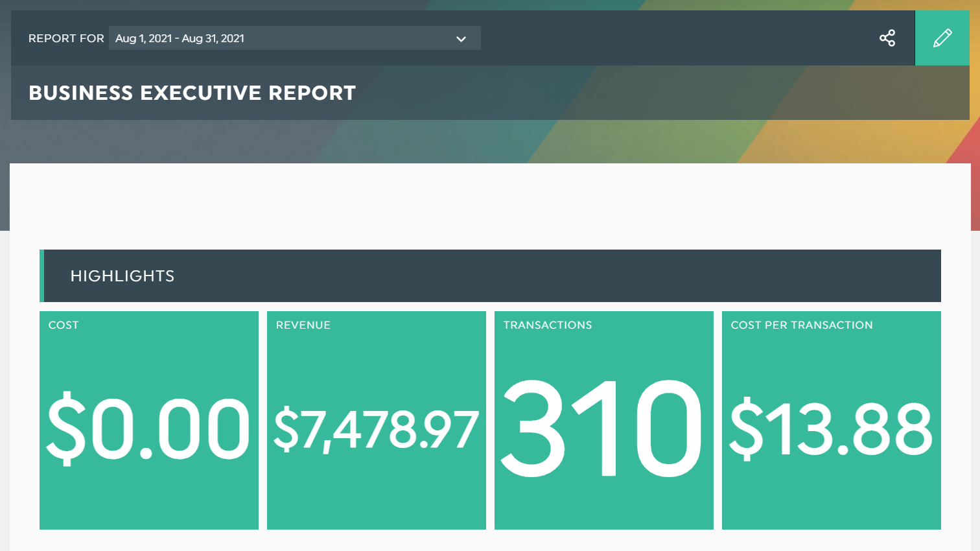Select the 310 transactions value
980x551 pixels.
pyautogui.click(x=603, y=429)
